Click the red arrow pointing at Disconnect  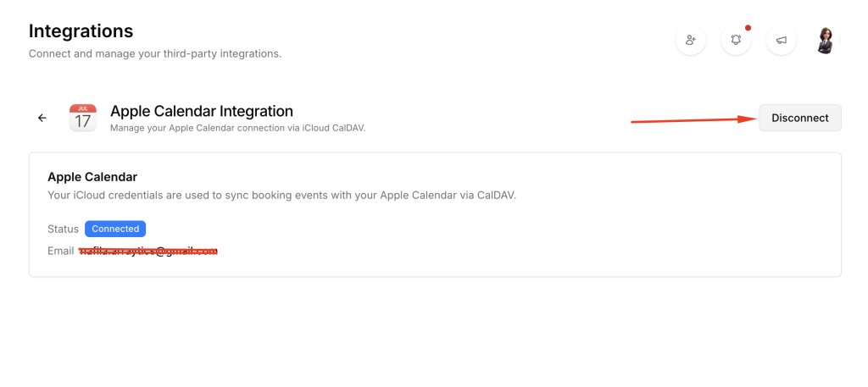693,120
